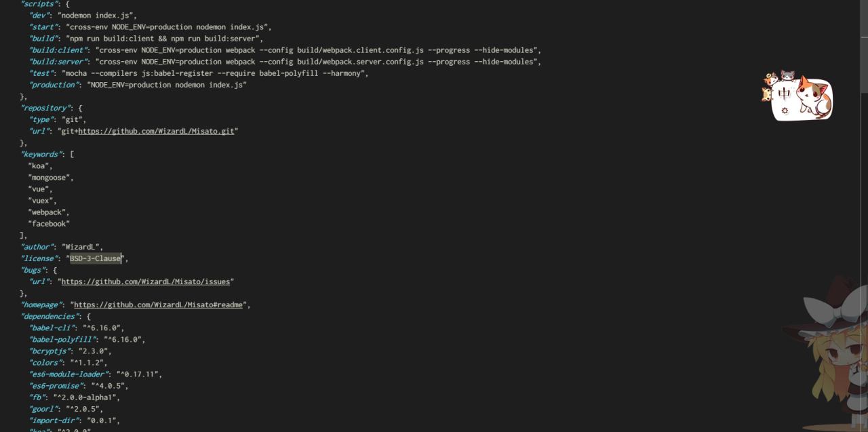Click the vertical scrollbar thumb

pyautogui.click(x=864, y=47)
